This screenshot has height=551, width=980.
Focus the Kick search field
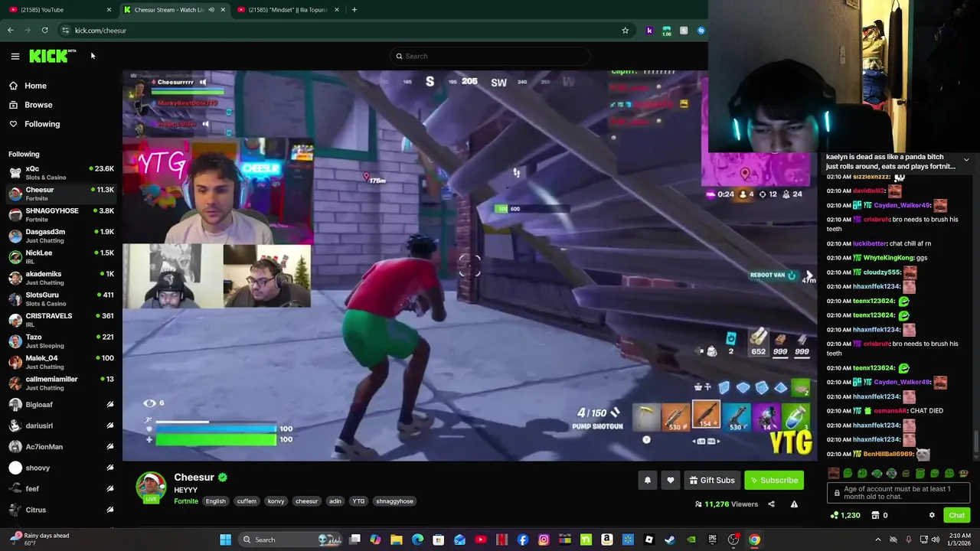[490, 56]
